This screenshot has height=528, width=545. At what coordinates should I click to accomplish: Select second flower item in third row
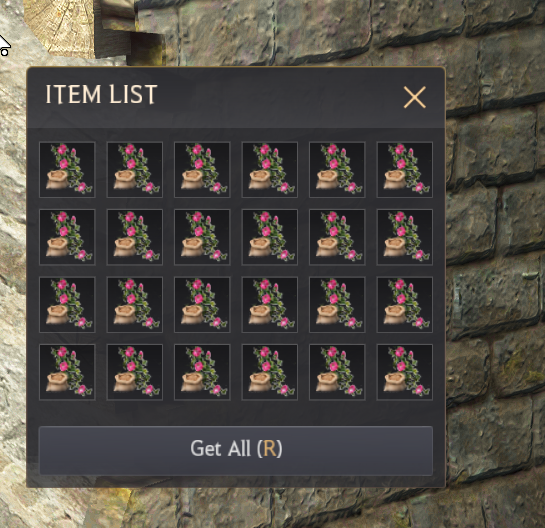point(135,304)
